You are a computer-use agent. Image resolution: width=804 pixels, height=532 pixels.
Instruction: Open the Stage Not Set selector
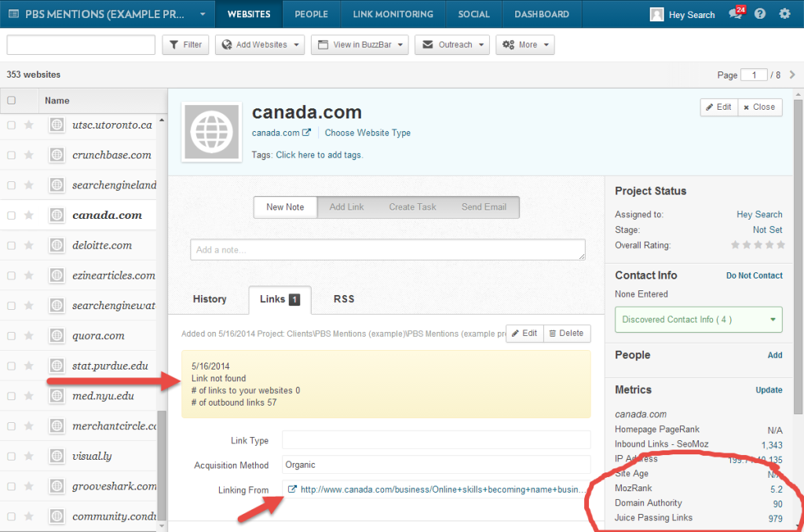(x=767, y=230)
